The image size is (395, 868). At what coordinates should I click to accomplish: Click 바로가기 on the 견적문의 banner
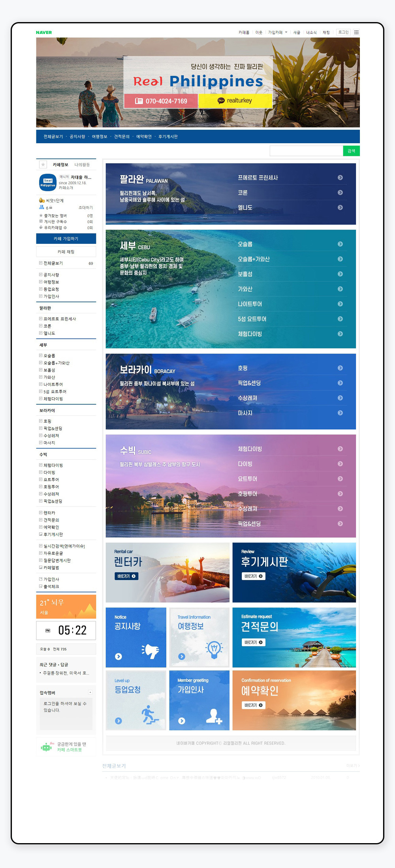tap(253, 642)
